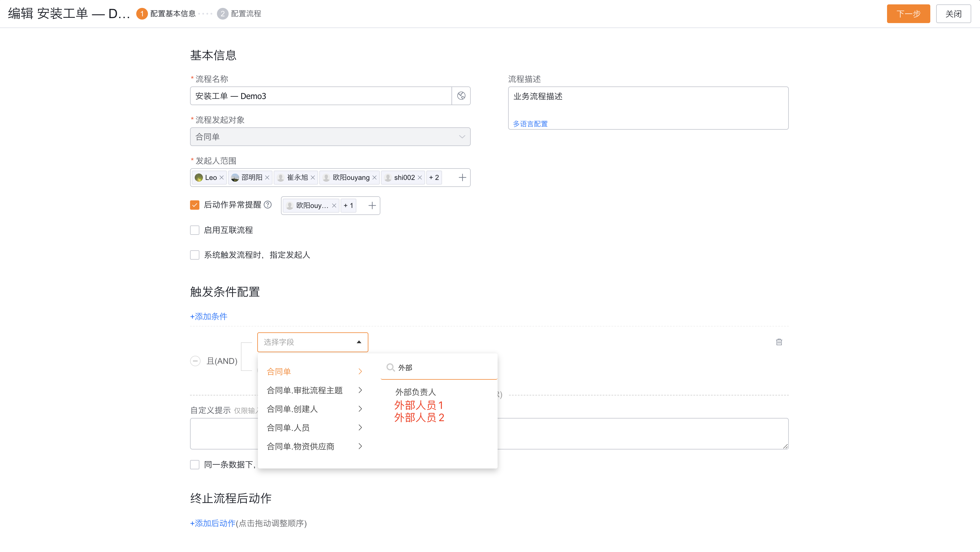Check 系统触发流程时，指定发起人
The height and width of the screenshot is (552, 980).
(194, 255)
